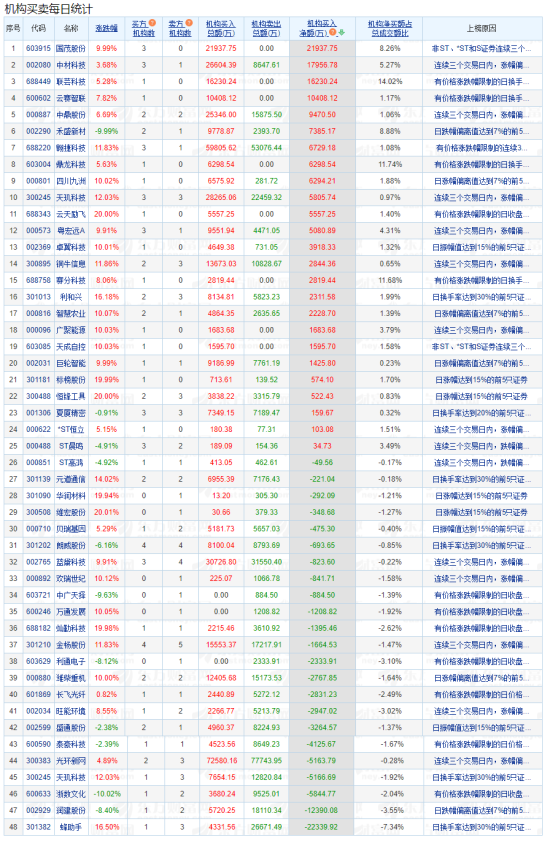Open stock code 688343 link
The image size is (550, 843).
pos(38,214)
